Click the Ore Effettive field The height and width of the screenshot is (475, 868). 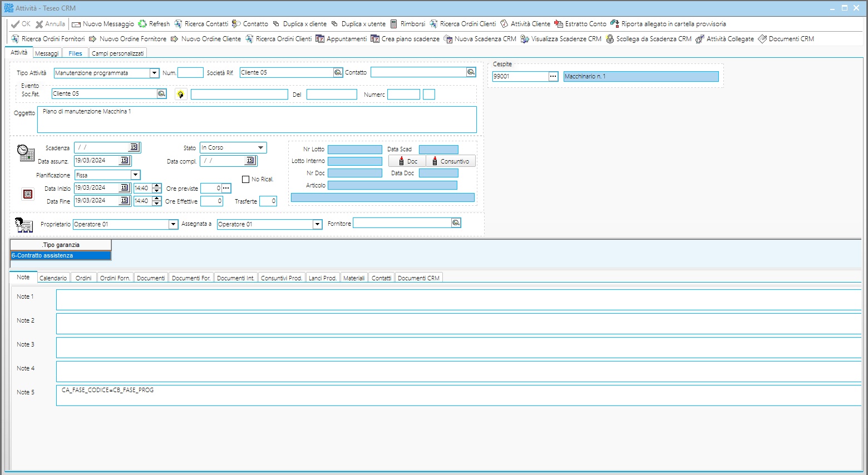(x=211, y=201)
